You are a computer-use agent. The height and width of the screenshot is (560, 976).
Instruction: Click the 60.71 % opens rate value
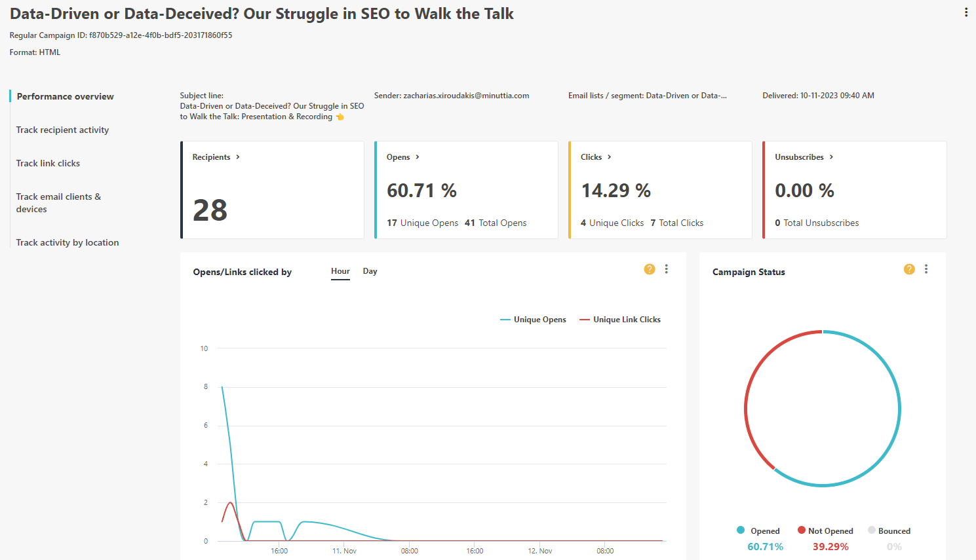(x=421, y=191)
